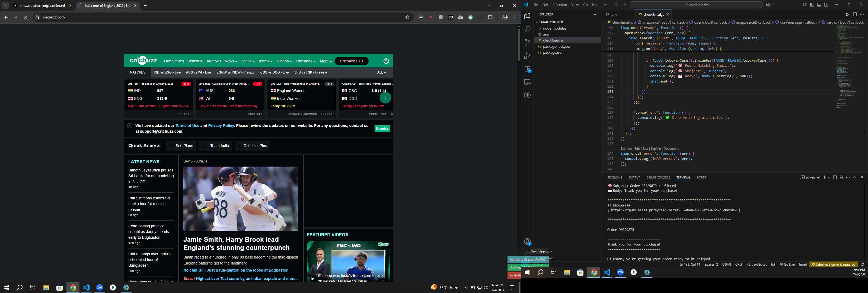Screen dimensions: 868x293
Task: Open the Rankings dropdown on Cricbuzz
Action: pos(306,61)
